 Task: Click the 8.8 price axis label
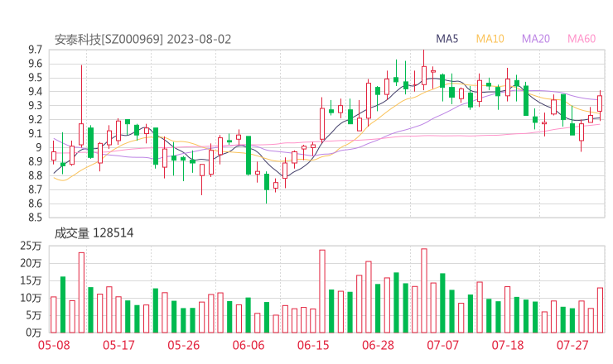coord(35,175)
